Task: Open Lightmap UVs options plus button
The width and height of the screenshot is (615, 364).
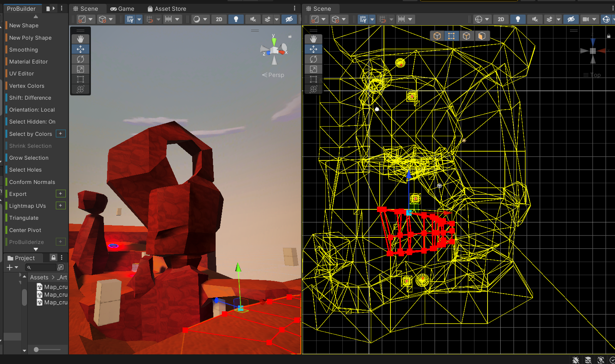Action: tap(60, 205)
